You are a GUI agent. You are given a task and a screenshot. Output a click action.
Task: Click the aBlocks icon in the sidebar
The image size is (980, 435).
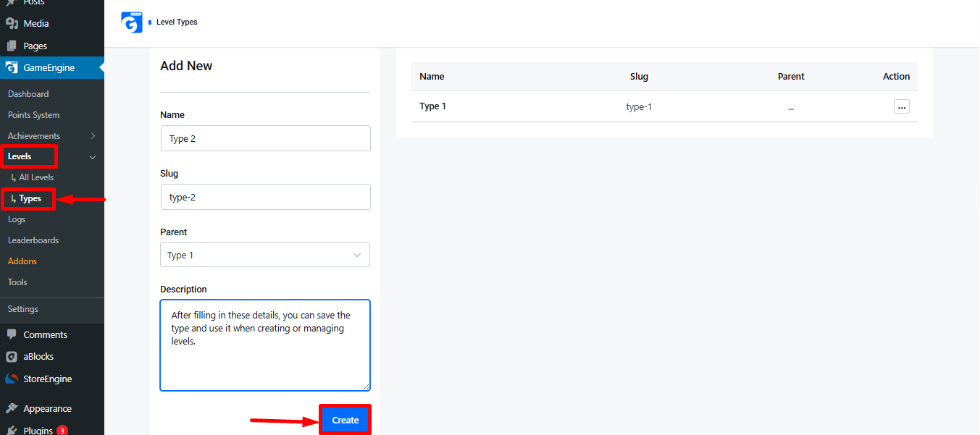tap(12, 357)
